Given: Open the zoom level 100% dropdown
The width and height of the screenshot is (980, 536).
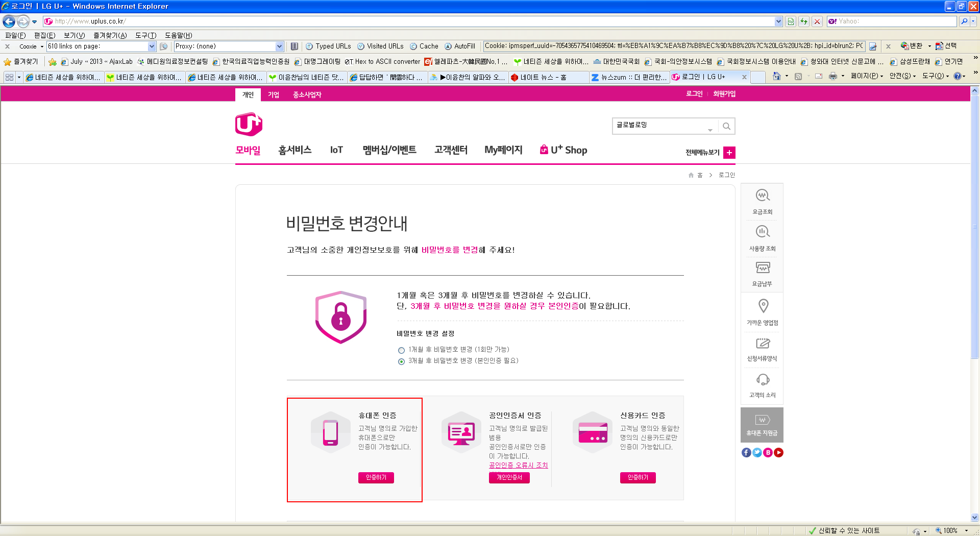Looking at the screenshot, I should click(x=966, y=531).
